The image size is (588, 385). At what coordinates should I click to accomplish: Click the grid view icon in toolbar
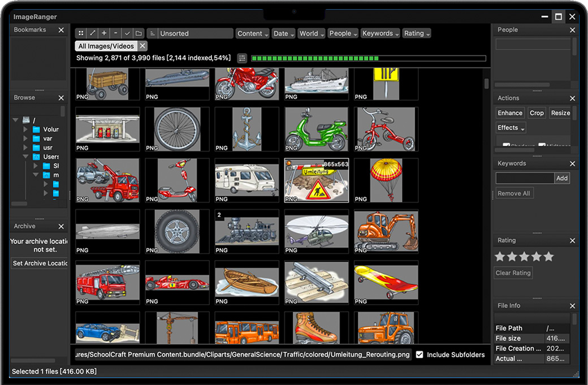[81, 33]
